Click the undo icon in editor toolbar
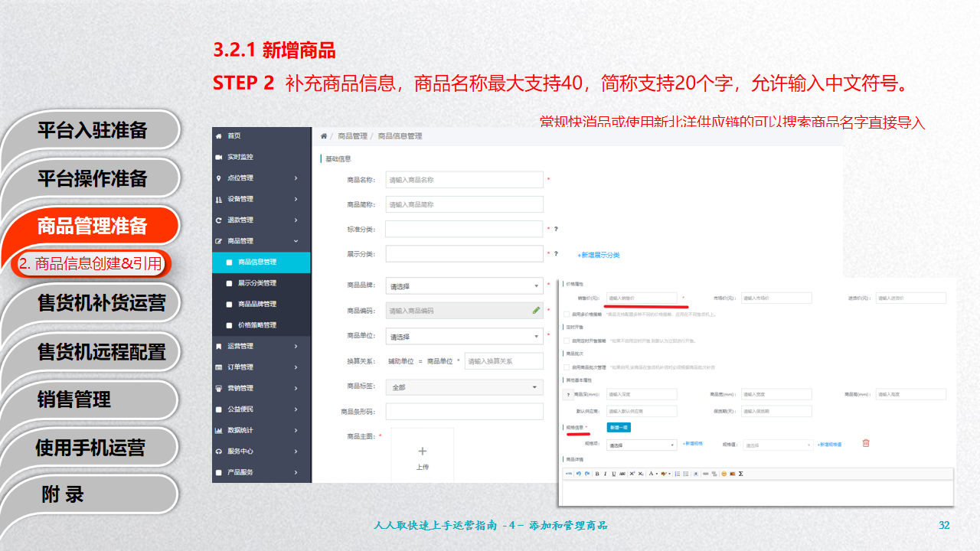 click(x=578, y=474)
